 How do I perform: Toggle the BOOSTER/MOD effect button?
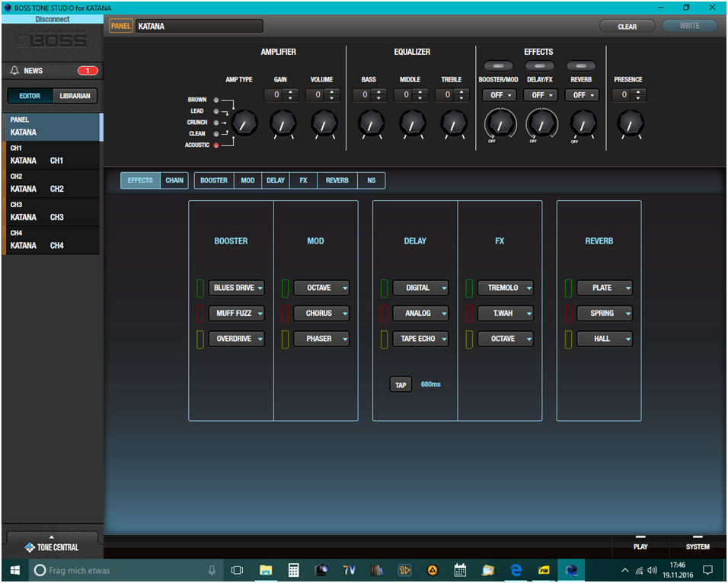(x=498, y=66)
